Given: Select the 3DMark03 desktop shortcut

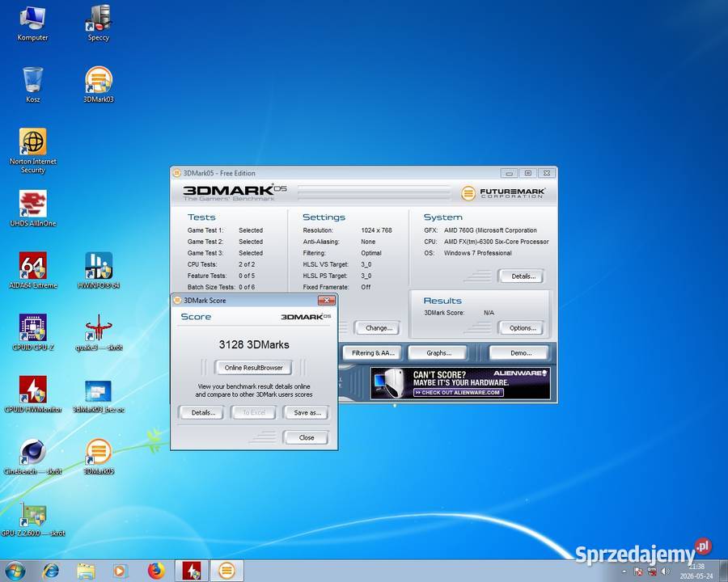Looking at the screenshot, I should (99, 85).
